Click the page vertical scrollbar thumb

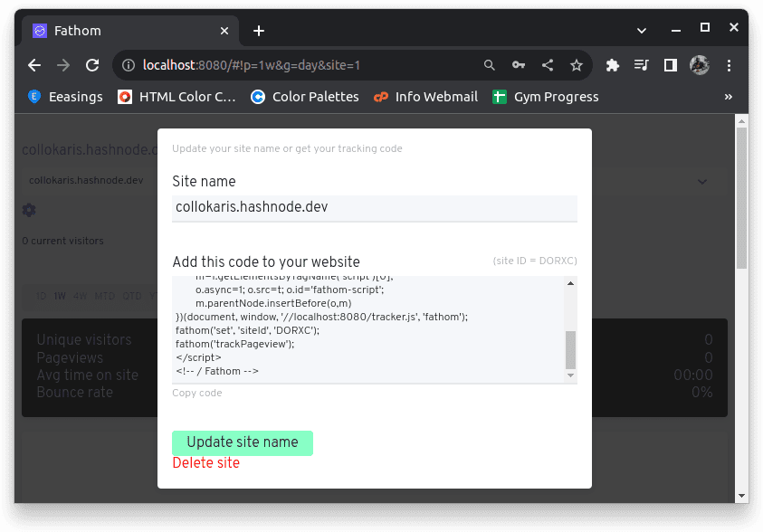741,198
